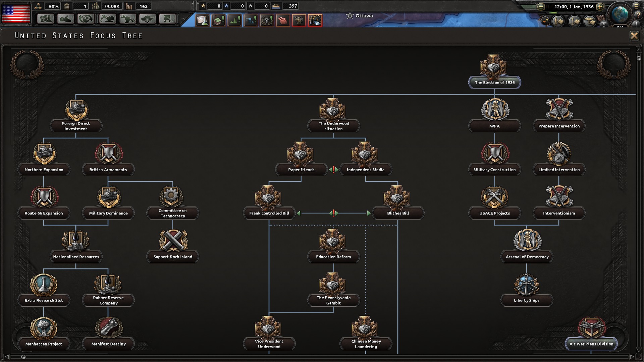
Task: Click the question-mark wreath alert icon
Action: click(267, 20)
